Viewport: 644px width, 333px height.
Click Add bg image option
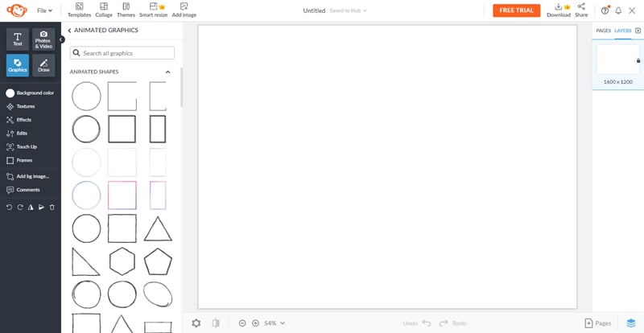click(28, 177)
